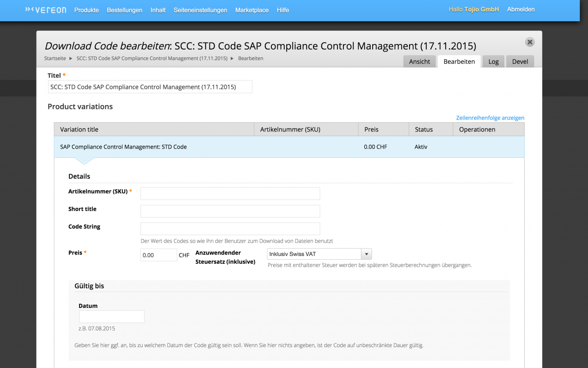Screen dimensions: 588x368
Task: Click the Vereon logo
Action: 45,10
